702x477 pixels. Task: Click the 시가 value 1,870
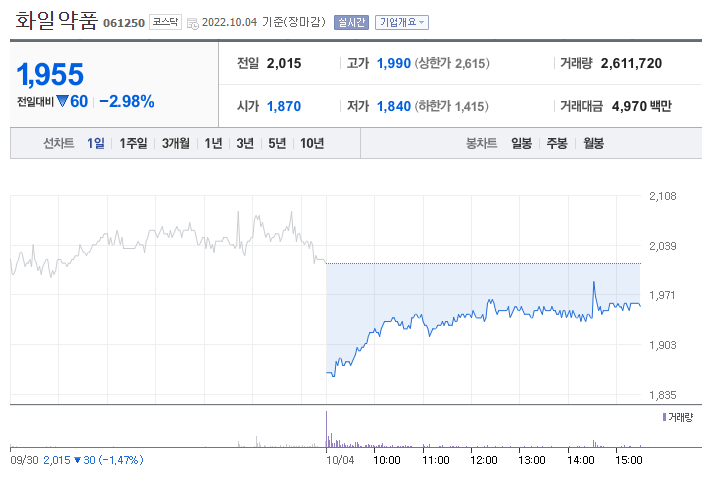coord(284,107)
